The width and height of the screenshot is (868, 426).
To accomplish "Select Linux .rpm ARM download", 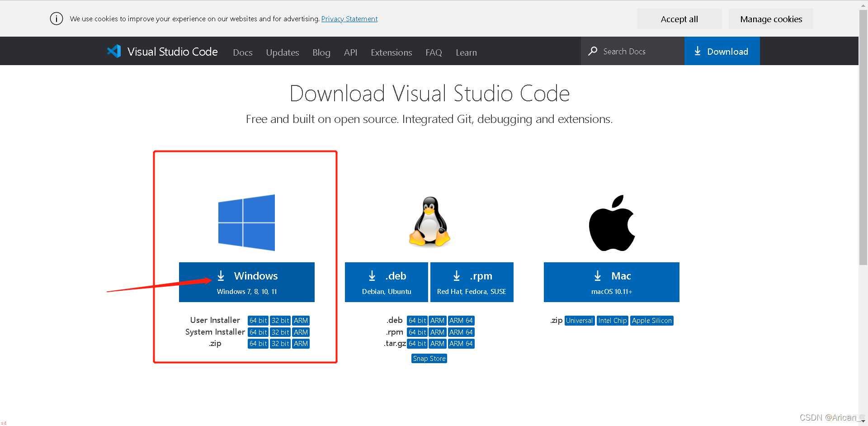I will pos(437,332).
